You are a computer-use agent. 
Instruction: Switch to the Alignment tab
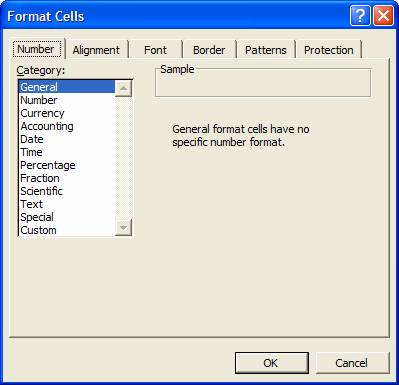tap(96, 50)
